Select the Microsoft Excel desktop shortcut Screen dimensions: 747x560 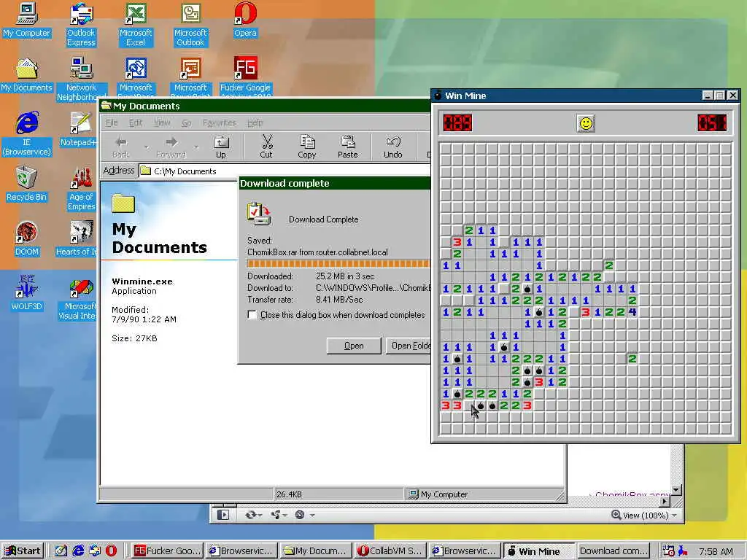click(135, 25)
